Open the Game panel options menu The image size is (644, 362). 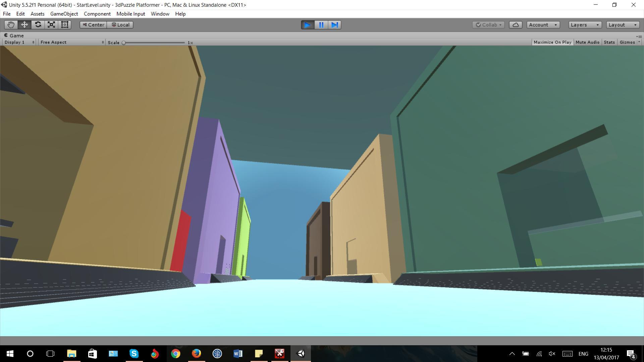point(639,36)
